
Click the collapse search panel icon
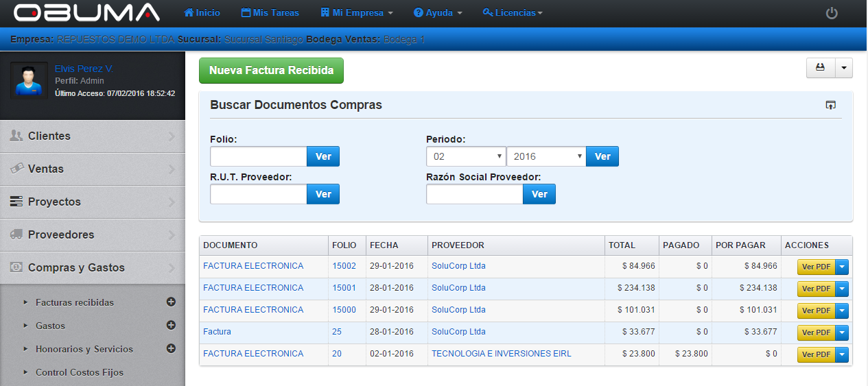click(830, 105)
